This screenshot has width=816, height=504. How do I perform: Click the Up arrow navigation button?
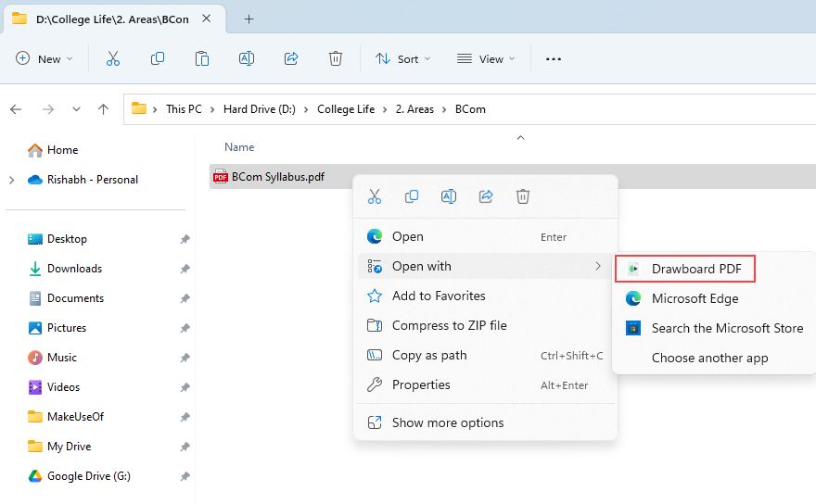pyautogui.click(x=103, y=109)
